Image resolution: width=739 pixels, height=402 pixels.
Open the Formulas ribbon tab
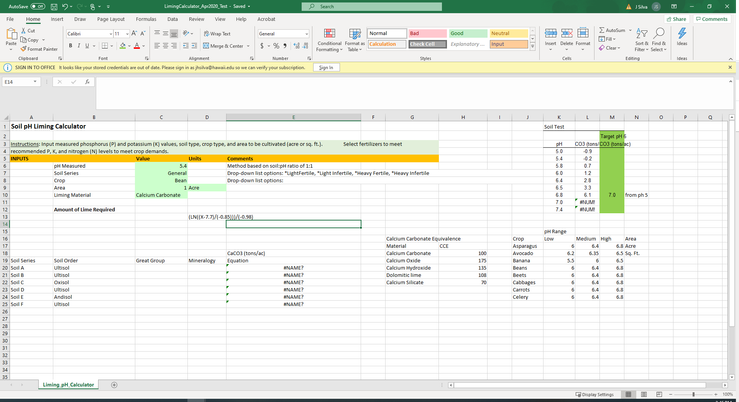(146, 19)
